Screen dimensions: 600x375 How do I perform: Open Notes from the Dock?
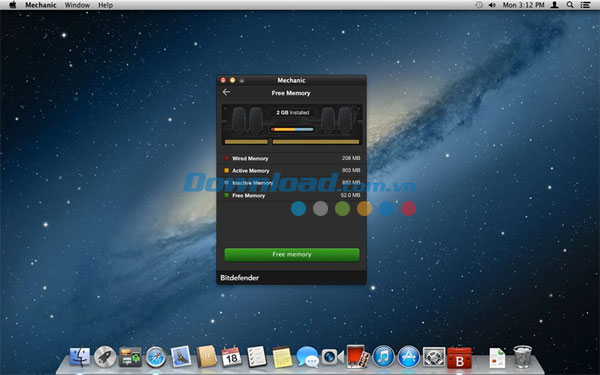click(x=282, y=357)
